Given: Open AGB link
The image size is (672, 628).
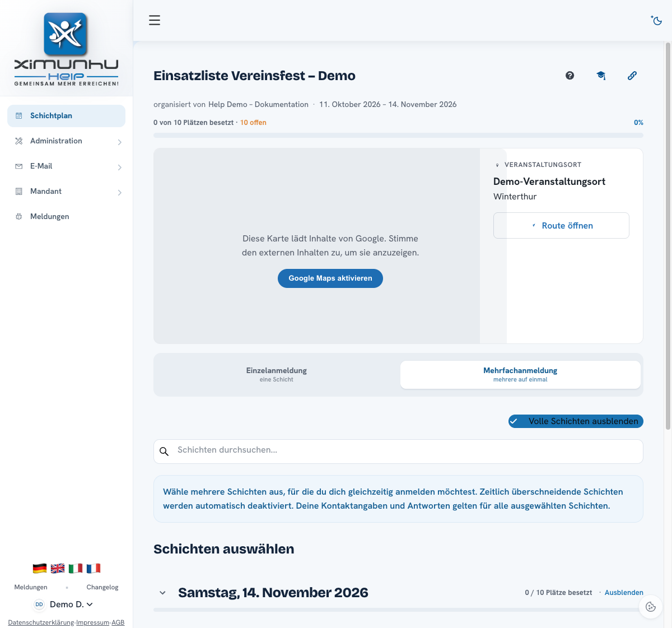Looking at the screenshot, I should pyautogui.click(x=118, y=622).
